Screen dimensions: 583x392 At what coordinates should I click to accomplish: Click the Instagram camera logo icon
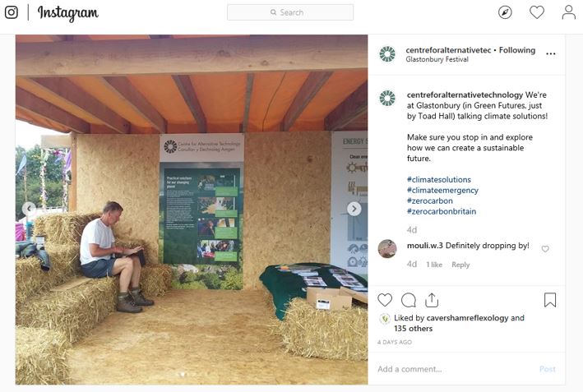click(12, 12)
